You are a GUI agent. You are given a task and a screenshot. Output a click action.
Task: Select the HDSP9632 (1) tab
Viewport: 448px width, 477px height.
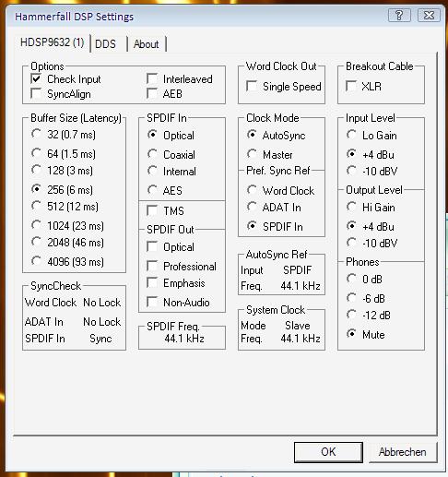tap(52, 42)
